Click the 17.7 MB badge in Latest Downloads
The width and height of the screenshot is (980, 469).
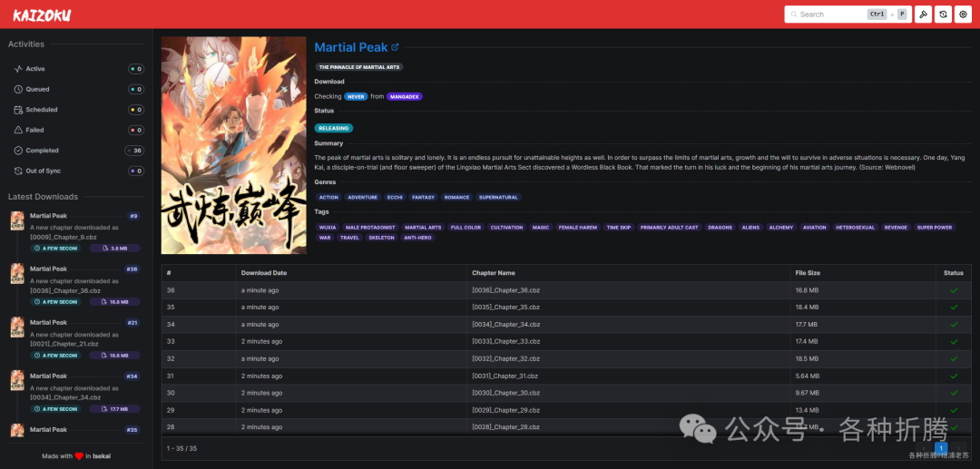114,409
